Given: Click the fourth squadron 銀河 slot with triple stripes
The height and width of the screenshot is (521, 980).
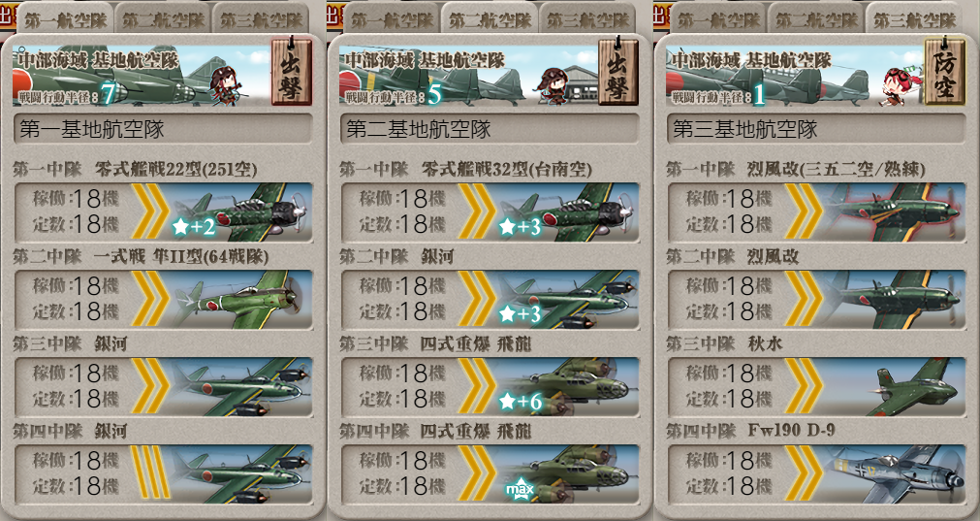Looking at the screenshot, I should [163, 474].
